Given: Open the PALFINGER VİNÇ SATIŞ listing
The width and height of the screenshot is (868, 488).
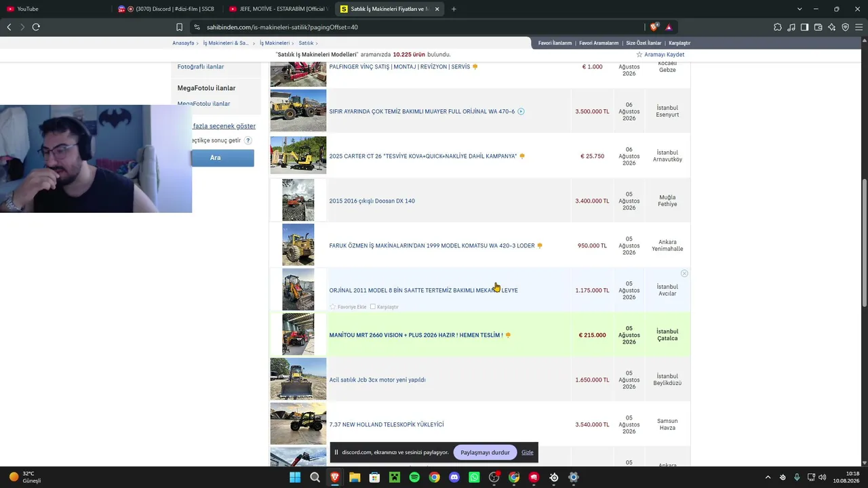Looking at the screenshot, I should [x=399, y=66].
